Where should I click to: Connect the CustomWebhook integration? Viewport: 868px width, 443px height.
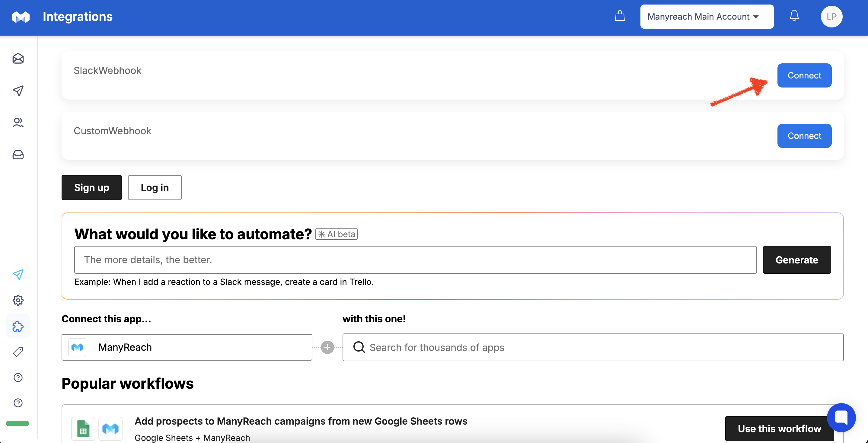(804, 136)
